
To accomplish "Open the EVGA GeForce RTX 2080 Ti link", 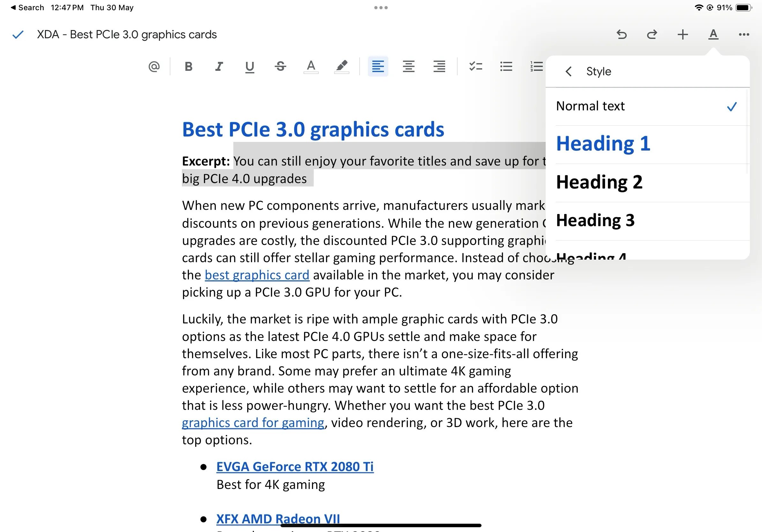I will tap(295, 467).
